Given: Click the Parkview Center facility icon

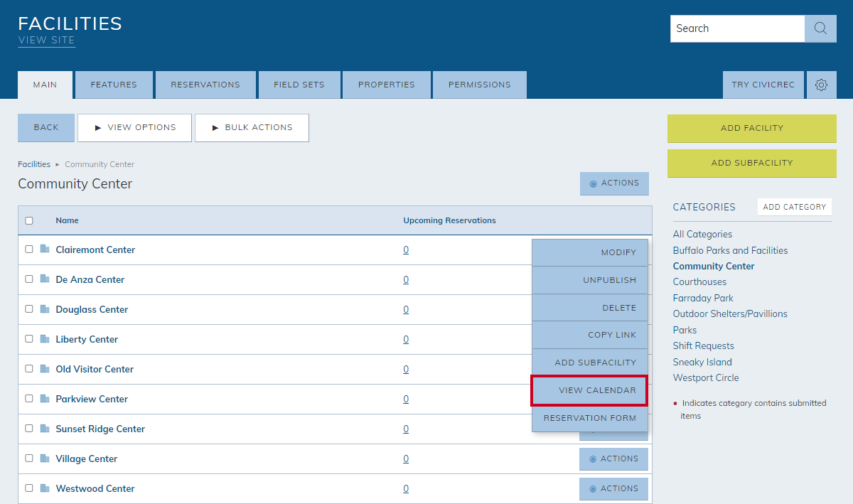Looking at the screenshot, I should (x=45, y=398).
